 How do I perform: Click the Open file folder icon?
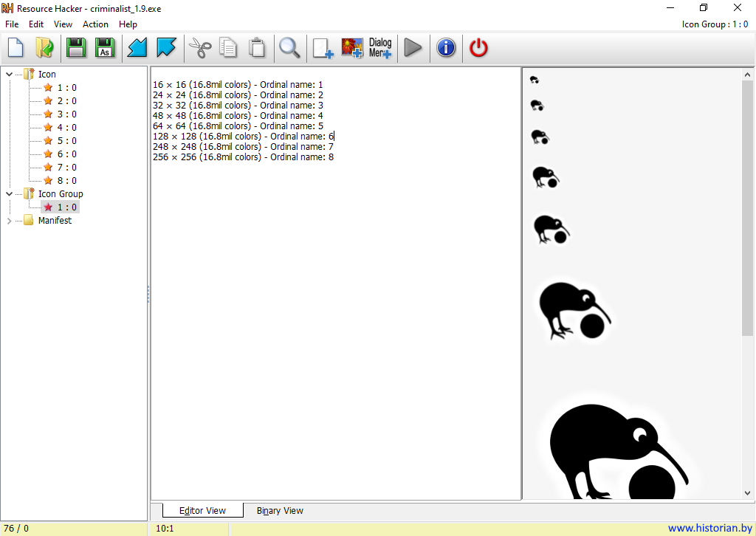(44, 48)
